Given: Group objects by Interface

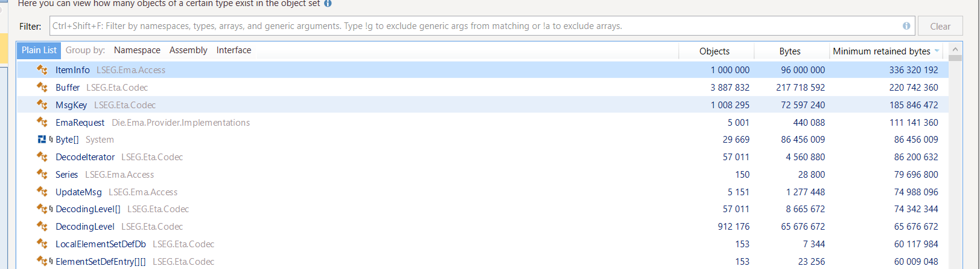Looking at the screenshot, I should click(x=234, y=50).
